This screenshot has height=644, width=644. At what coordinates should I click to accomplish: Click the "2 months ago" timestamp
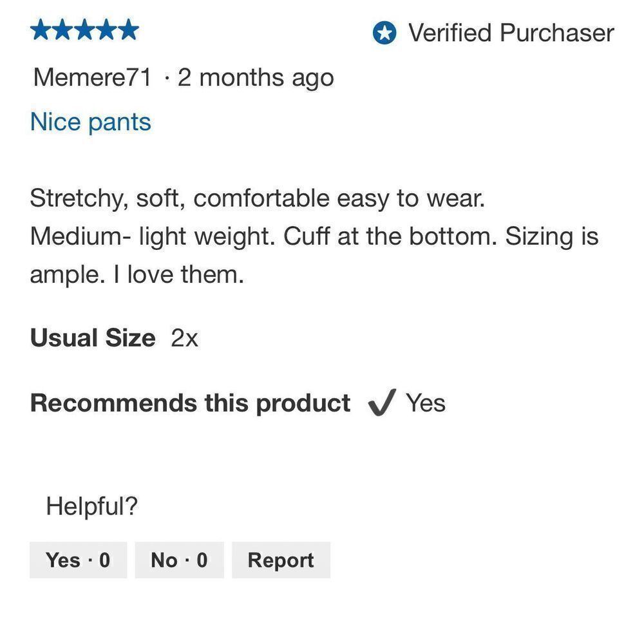(x=256, y=78)
